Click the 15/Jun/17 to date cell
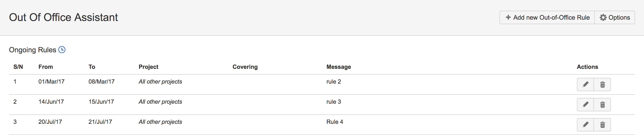The height and width of the screenshot is (135, 644). [101, 102]
